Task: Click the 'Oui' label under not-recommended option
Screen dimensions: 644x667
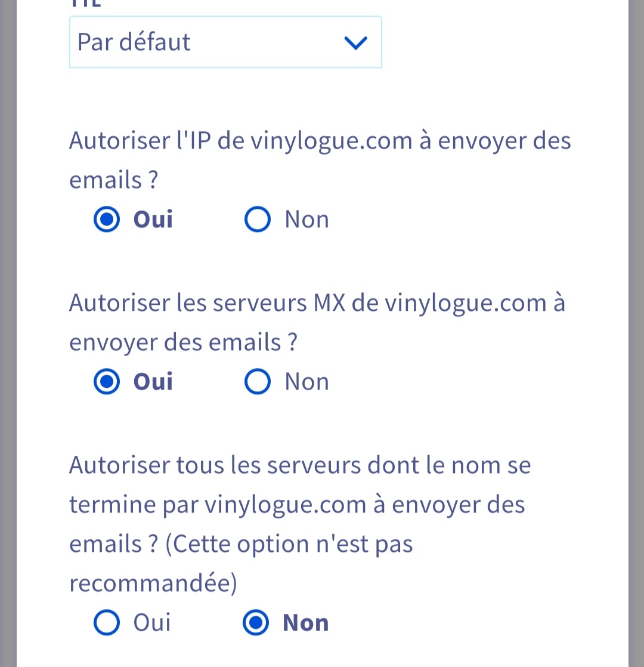Action: pyautogui.click(x=152, y=623)
